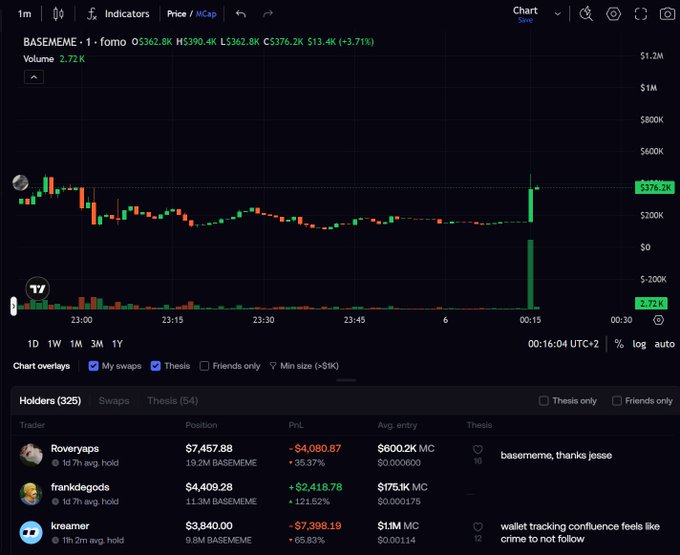The image size is (680, 555).
Task: Toggle percentage scale
Action: (x=619, y=344)
